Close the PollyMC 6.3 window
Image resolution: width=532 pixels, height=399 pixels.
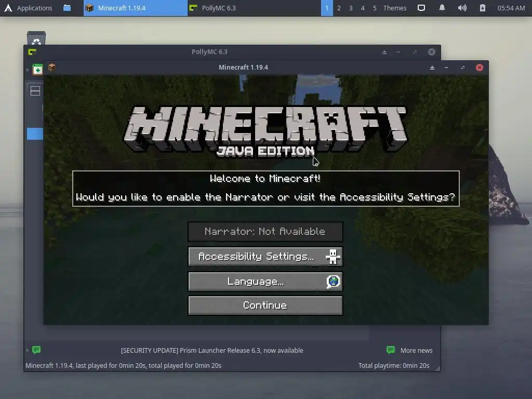pos(432,52)
